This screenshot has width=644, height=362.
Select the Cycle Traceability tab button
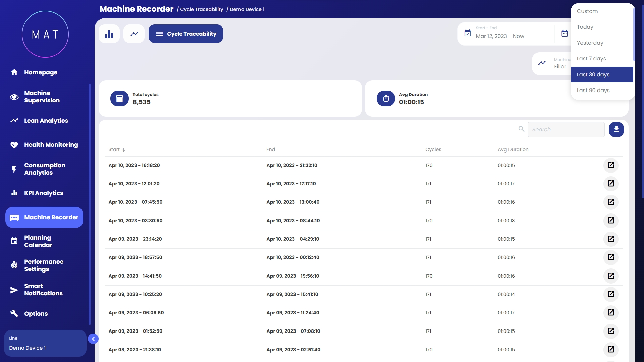click(x=186, y=34)
